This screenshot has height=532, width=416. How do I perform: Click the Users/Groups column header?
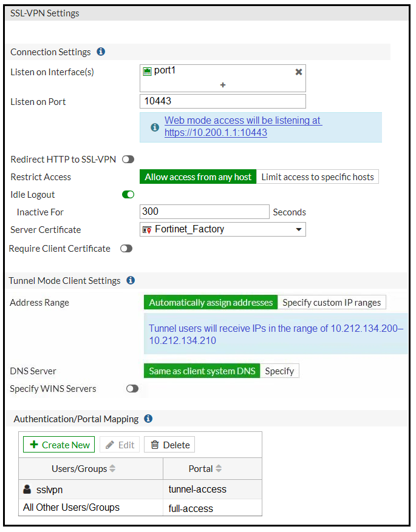[x=90, y=468]
